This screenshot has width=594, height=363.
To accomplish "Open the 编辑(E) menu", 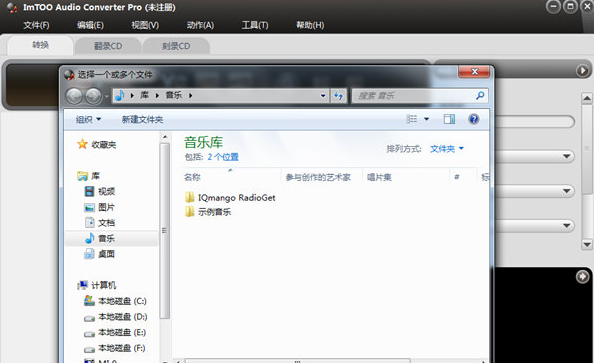I will [x=90, y=25].
